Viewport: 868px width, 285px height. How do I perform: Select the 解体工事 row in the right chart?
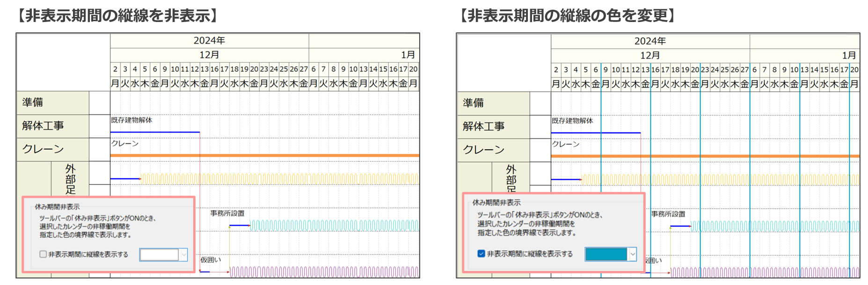(x=494, y=126)
